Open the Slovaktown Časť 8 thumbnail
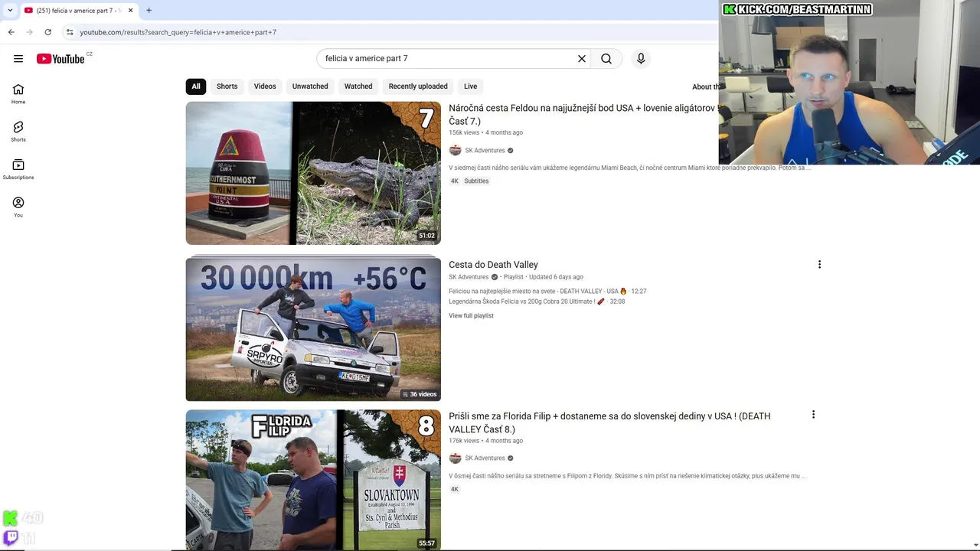Image resolution: width=980 pixels, height=551 pixels. point(313,480)
